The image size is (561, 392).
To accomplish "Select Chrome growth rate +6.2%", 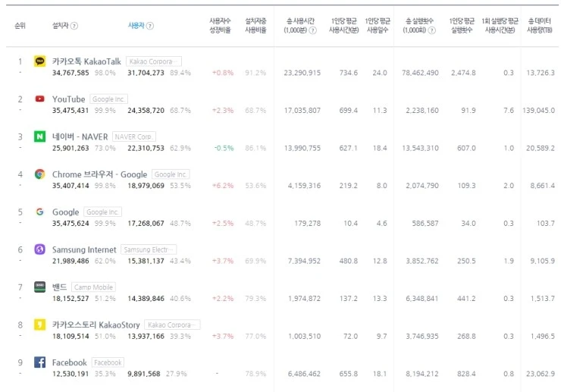I will 223,186.
